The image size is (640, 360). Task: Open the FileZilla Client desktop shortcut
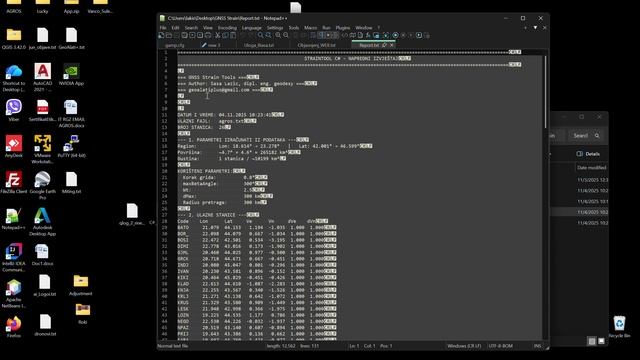point(13,182)
